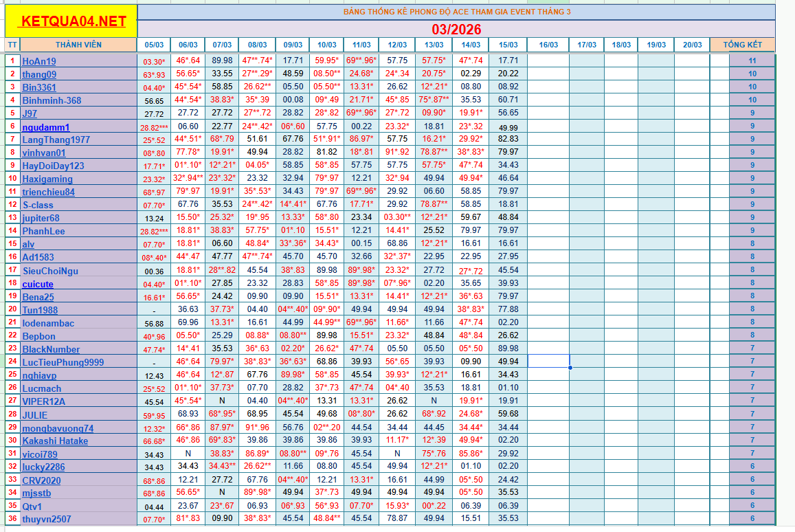Select the Ad1583 member cell

pos(78,257)
